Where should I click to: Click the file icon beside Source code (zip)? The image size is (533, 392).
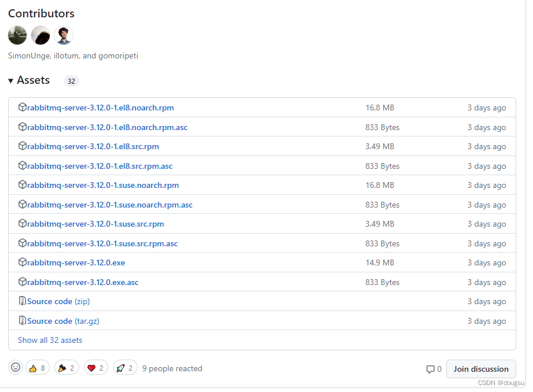22,301
